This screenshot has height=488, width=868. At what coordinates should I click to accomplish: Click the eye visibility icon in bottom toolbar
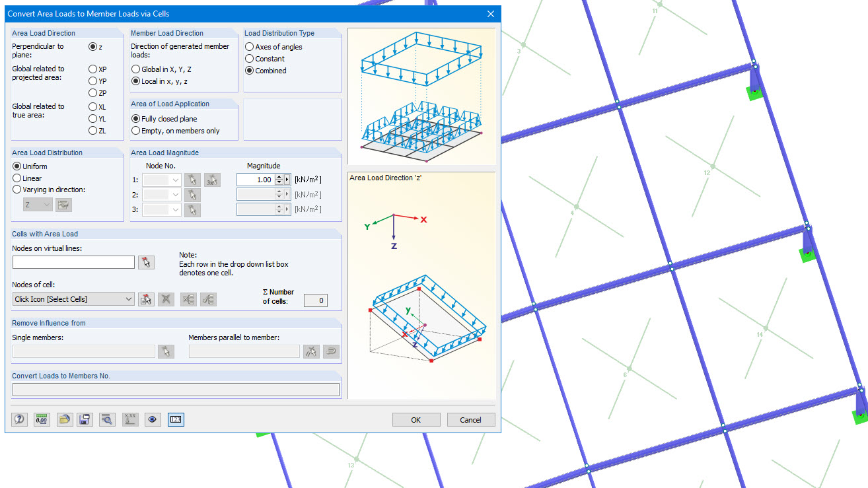153,419
